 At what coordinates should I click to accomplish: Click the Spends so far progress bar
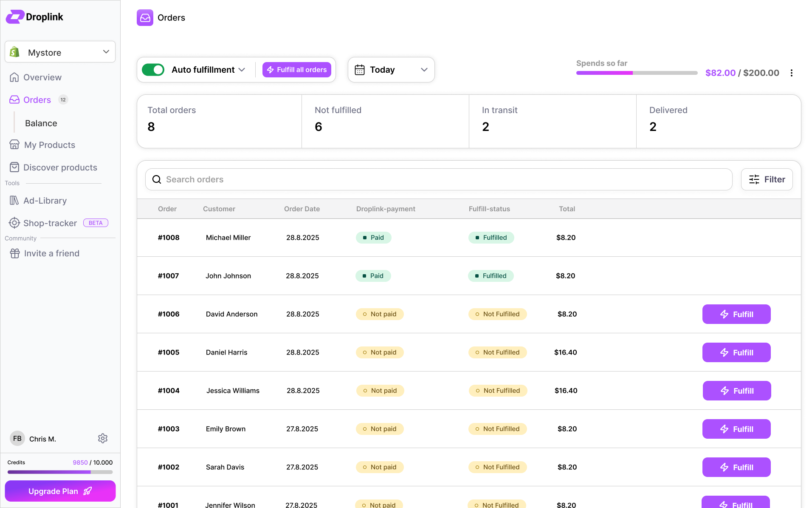tap(636, 73)
